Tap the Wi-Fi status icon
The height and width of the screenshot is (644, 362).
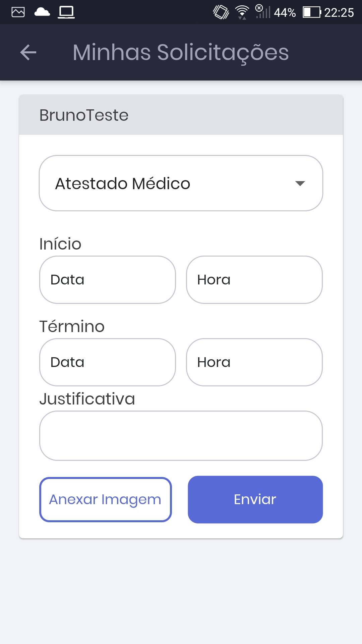pos(242,12)
